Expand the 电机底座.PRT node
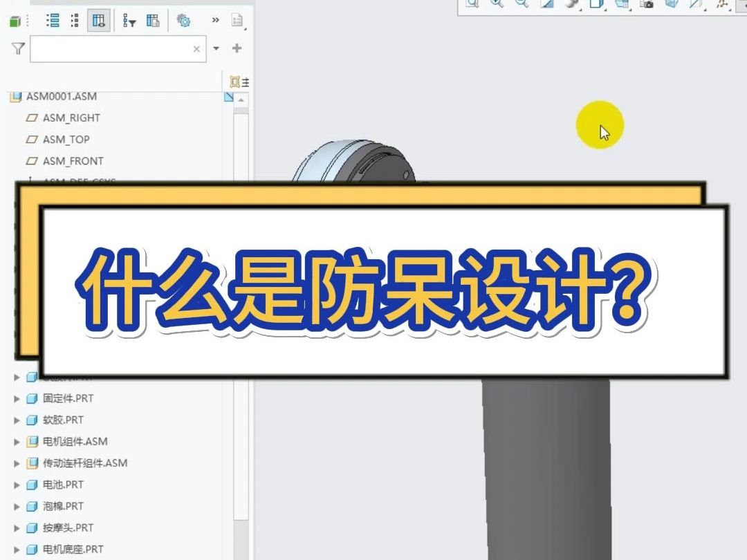Screen dimensions: 747x560 [x=17, y=550]
